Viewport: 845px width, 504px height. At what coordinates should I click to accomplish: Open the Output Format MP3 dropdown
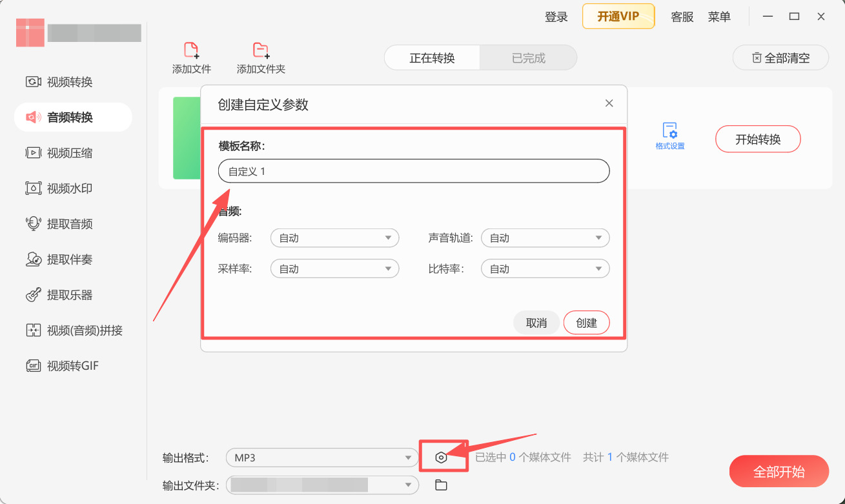click(x=322, y=458)
